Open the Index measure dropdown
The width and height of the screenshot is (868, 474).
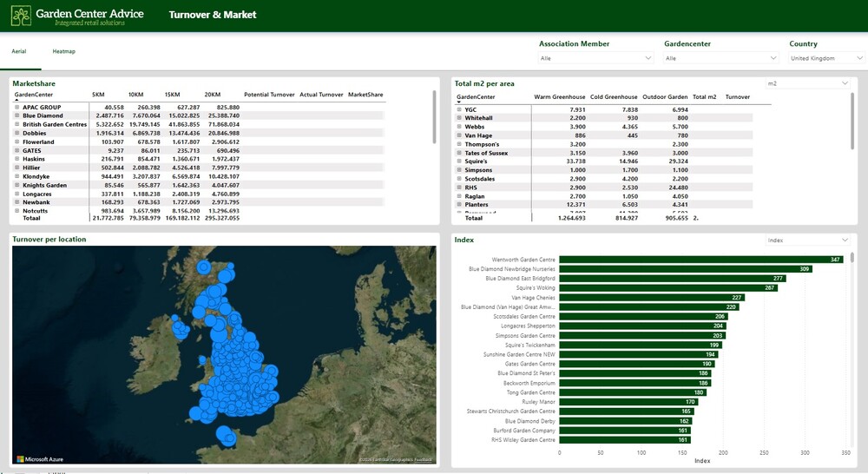(x=807, y=240)
